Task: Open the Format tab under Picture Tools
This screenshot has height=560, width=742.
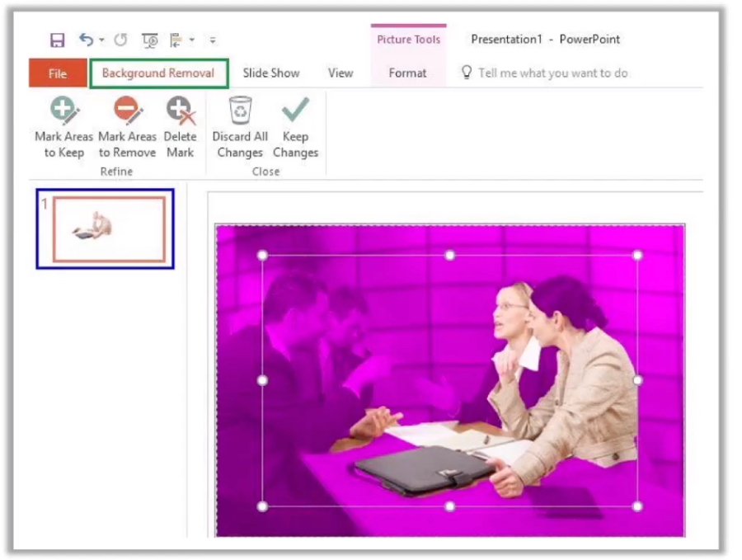Action: (x=407, y=73)
